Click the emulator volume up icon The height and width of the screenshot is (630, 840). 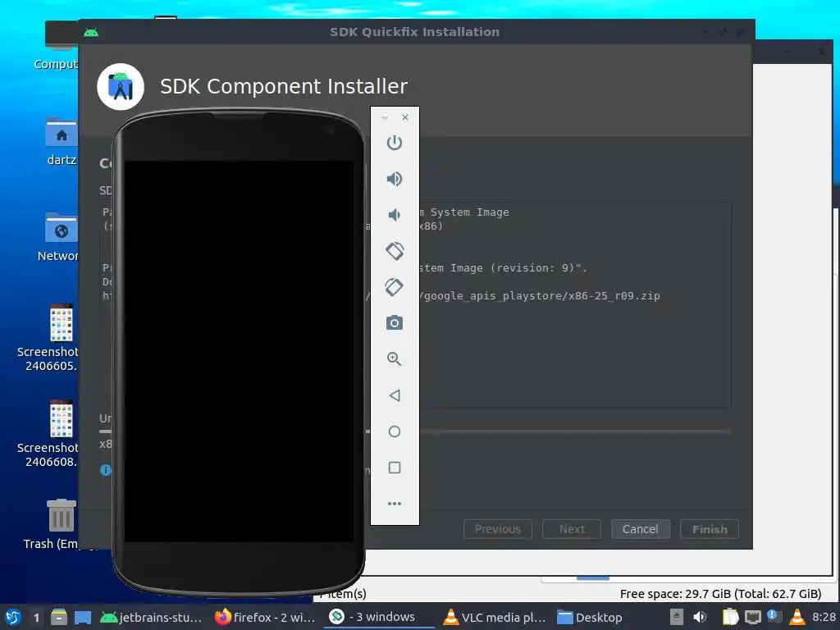(395, 178)
